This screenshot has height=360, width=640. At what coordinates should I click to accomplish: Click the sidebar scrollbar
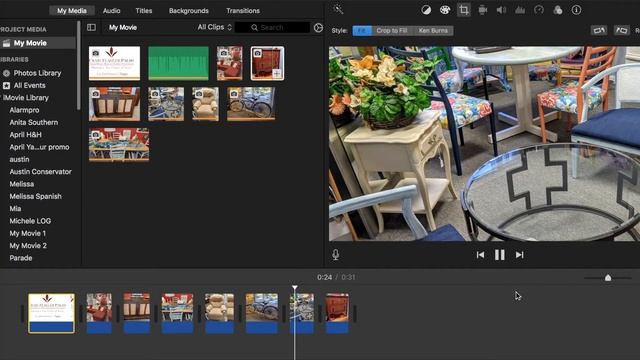point(78,65)
